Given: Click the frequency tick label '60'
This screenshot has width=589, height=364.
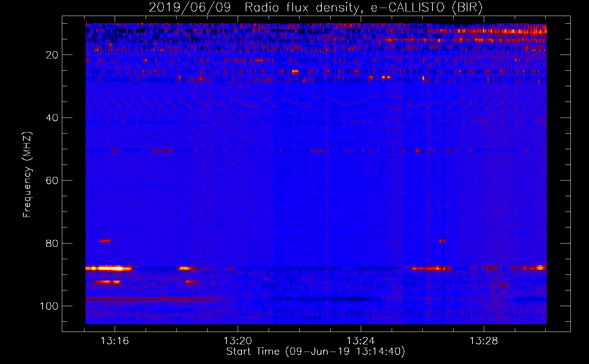Looking at the screenshot, I should coord(52,181).
